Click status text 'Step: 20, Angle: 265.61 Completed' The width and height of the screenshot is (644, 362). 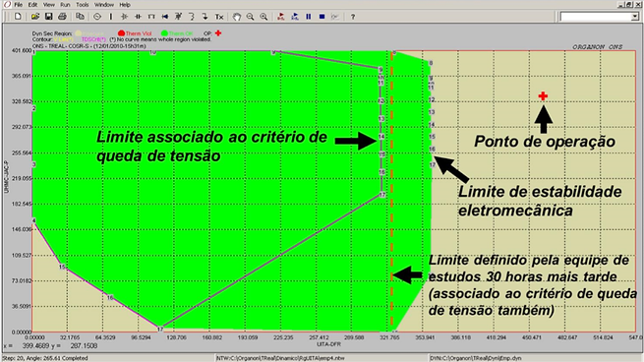(45, 358)
